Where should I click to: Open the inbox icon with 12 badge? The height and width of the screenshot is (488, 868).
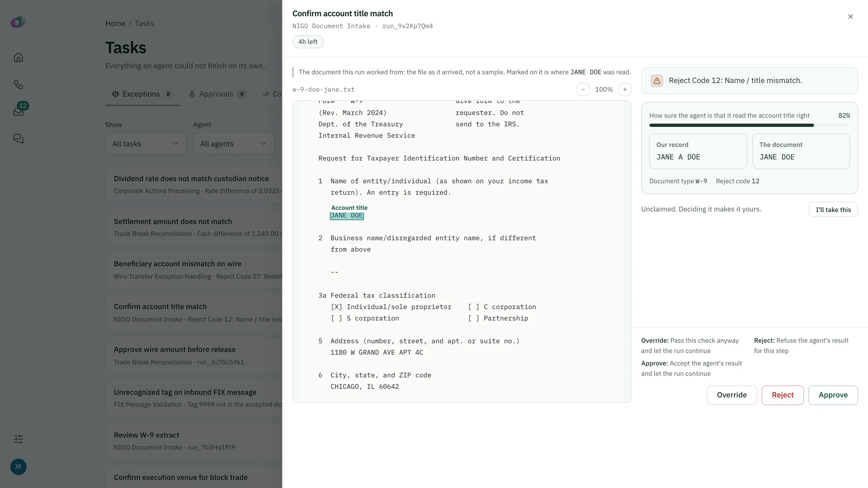(18, 111)
